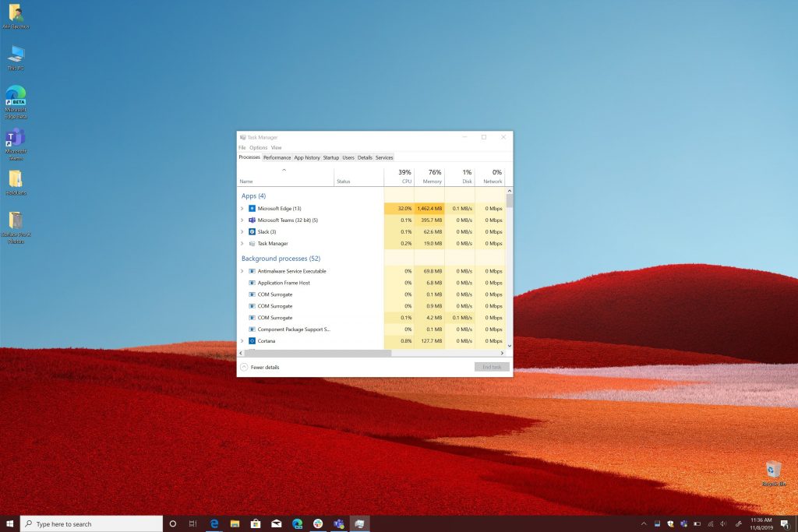The image size is (798, 532).
Task: Click File Explorer icon on taskbar
Action: [234, 524]
